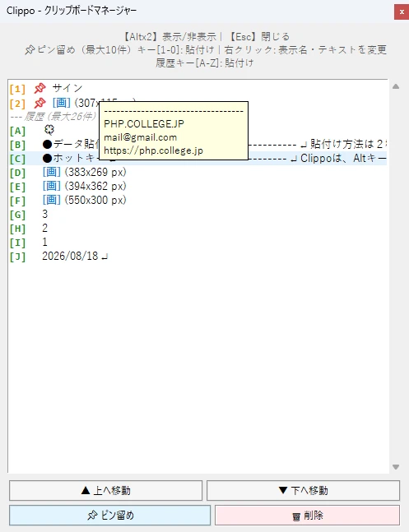Click the 画 image tag in row E

(x=52, y=186)
